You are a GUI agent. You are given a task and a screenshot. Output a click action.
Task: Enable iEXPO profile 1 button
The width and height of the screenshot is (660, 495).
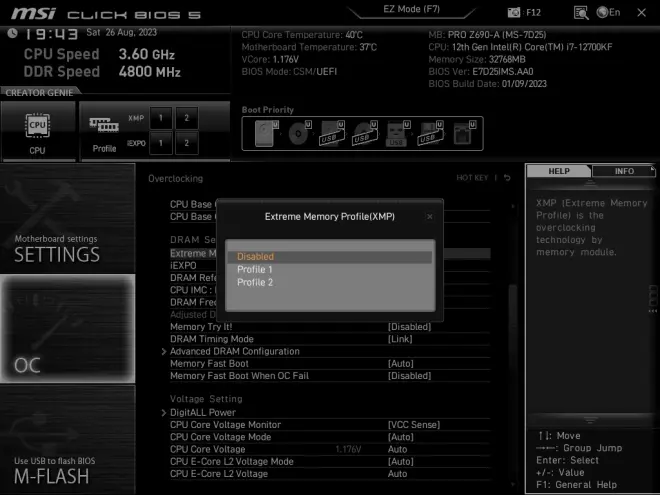click(160, 143)
